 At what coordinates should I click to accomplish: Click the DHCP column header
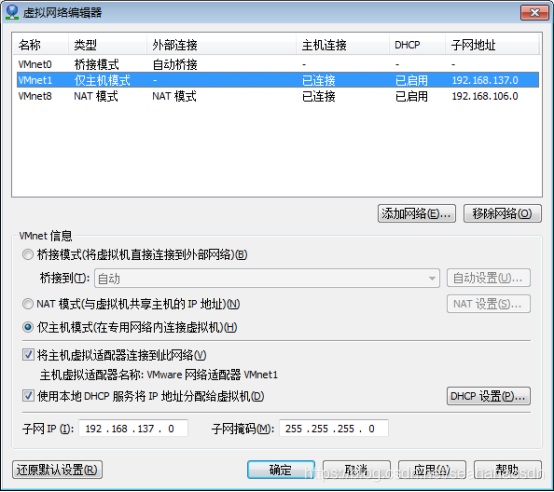tap(417, 45)
